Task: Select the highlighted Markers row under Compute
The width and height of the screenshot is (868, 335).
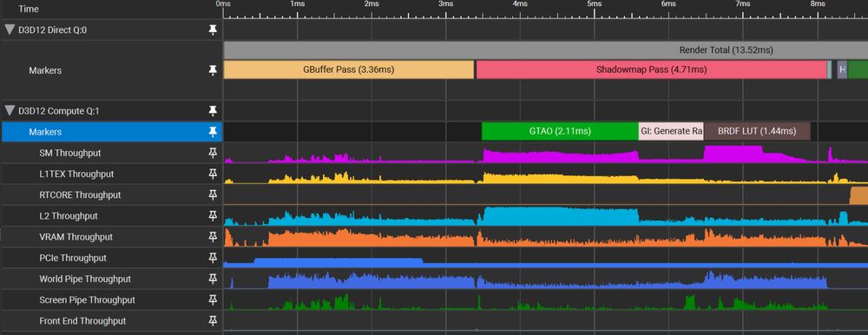Action: tap(111, 132)
